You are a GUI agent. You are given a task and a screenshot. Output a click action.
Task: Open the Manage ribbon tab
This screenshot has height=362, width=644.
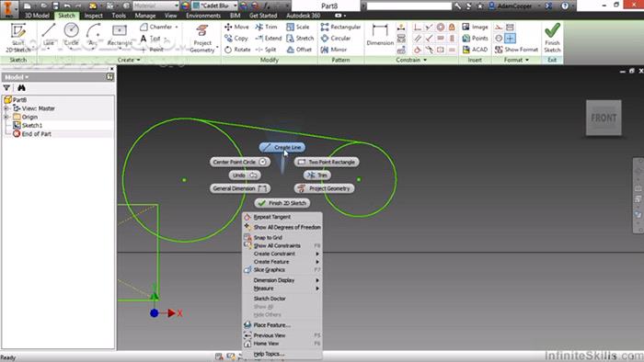[x=145, y=16]
